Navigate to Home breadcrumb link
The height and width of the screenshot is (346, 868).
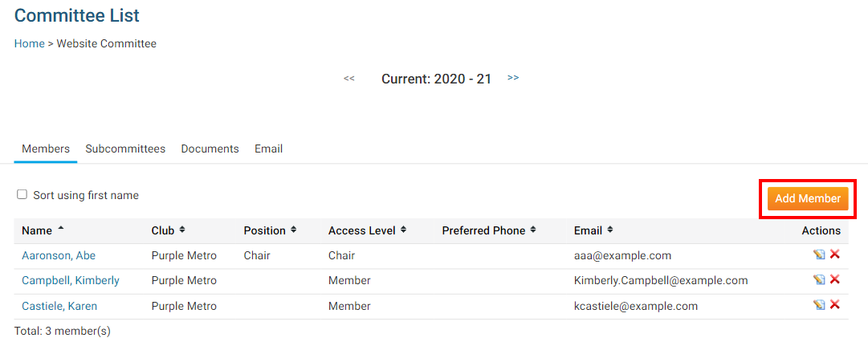tap(30, 43)
